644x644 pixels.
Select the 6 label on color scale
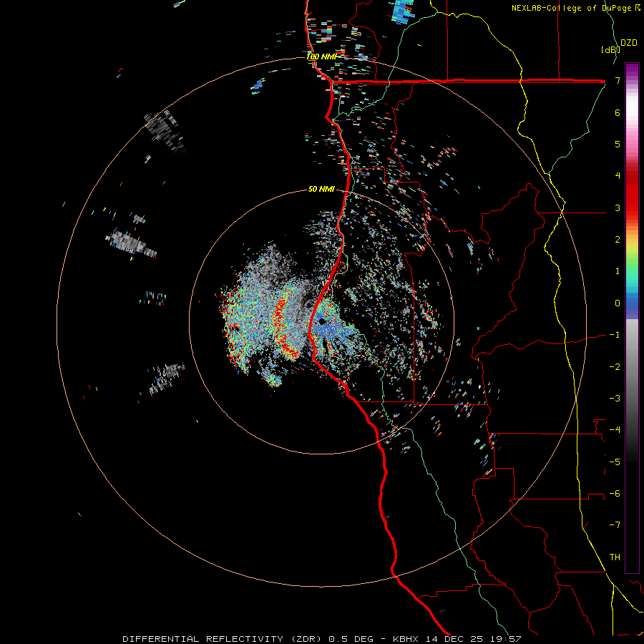618,112
